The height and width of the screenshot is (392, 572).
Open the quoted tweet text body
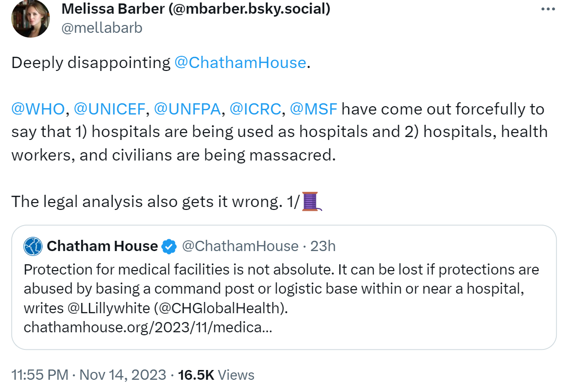coord(281,289)
